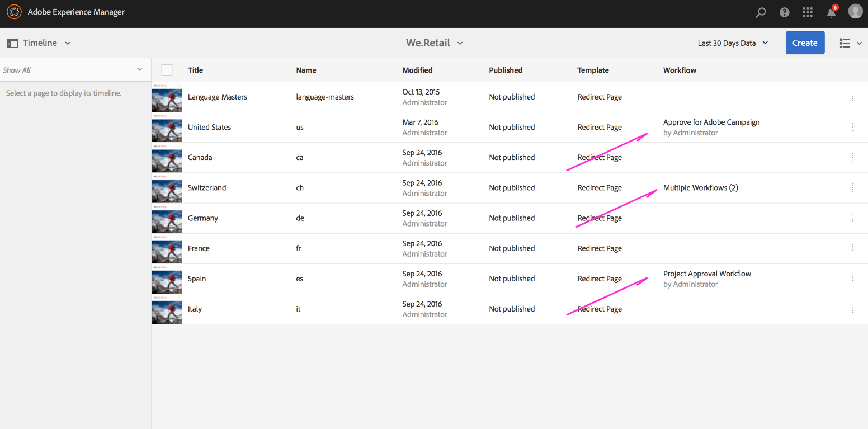Sort by the Workflow column header
This screenshot has width=868, height=429.
point(680,70)
